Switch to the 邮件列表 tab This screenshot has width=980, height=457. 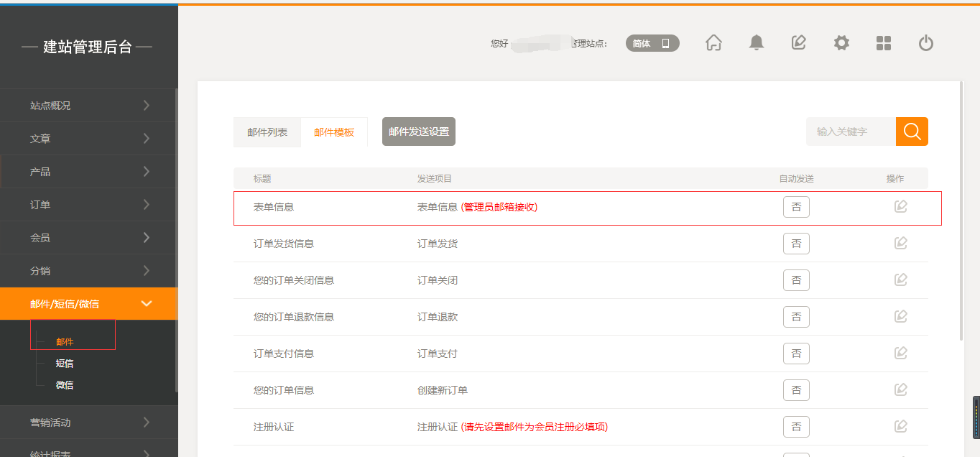267,132
